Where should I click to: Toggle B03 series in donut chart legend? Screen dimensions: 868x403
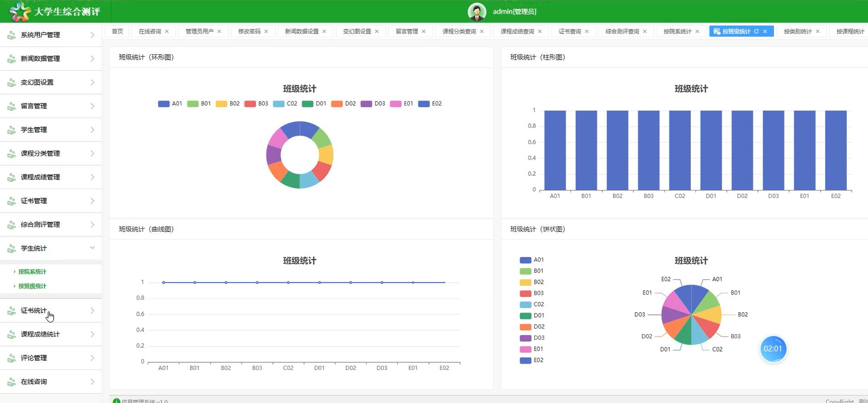point(256,104)
